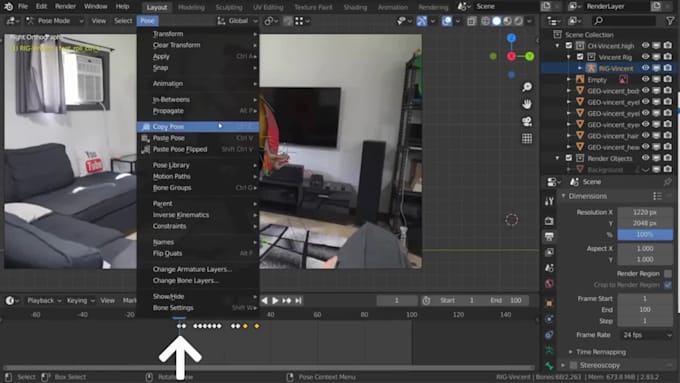680x383 pixels.
Task: Click the pan hand icon in viewport
Action: tap(527, 104)
